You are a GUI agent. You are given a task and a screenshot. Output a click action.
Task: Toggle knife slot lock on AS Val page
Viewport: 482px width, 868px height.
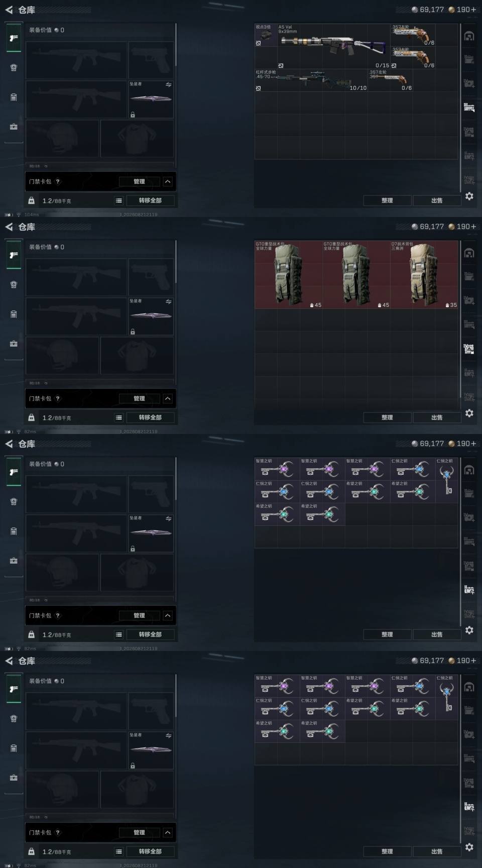point(133,115)
